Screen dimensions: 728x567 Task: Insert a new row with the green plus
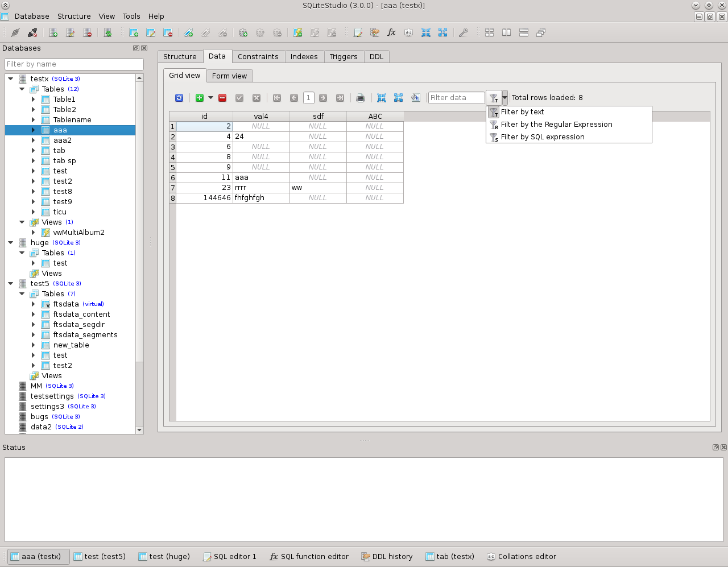click(199, 97)
